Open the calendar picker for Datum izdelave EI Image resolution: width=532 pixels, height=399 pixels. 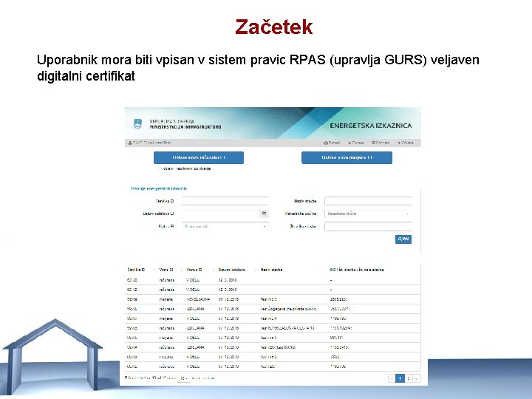[264, 214]
